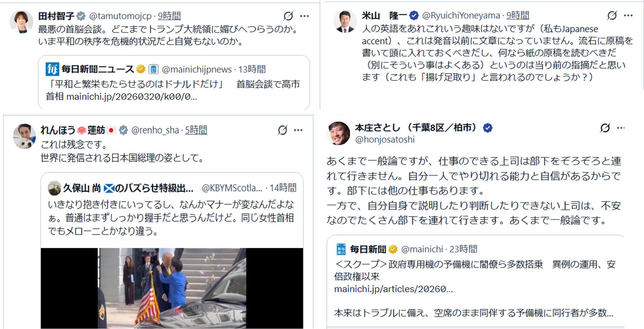Open more options on 米山隆一's post

point(628,15)
